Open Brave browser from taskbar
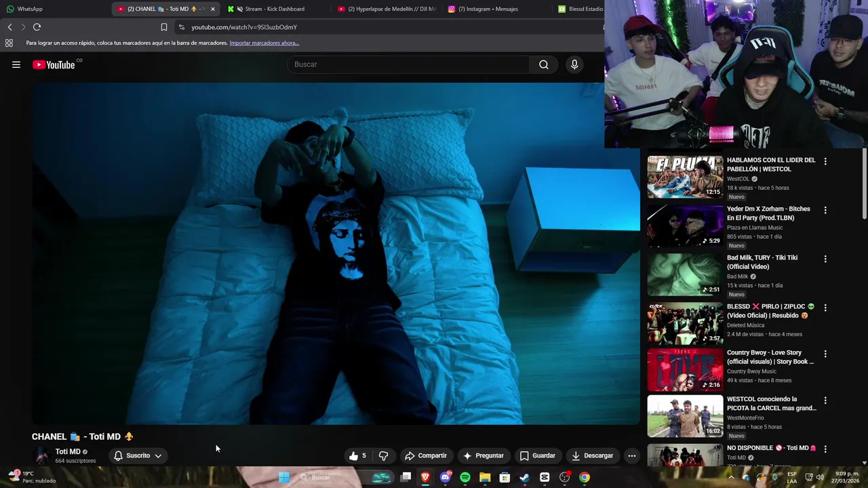The width and height of the screenshot is (868, 488). [425, 477]
